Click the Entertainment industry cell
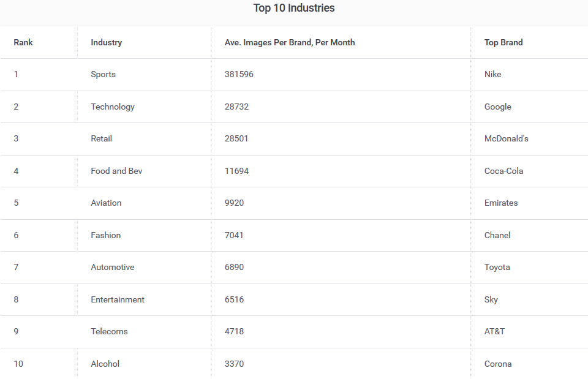Screen dimensions: 588x379 (118, 299)
